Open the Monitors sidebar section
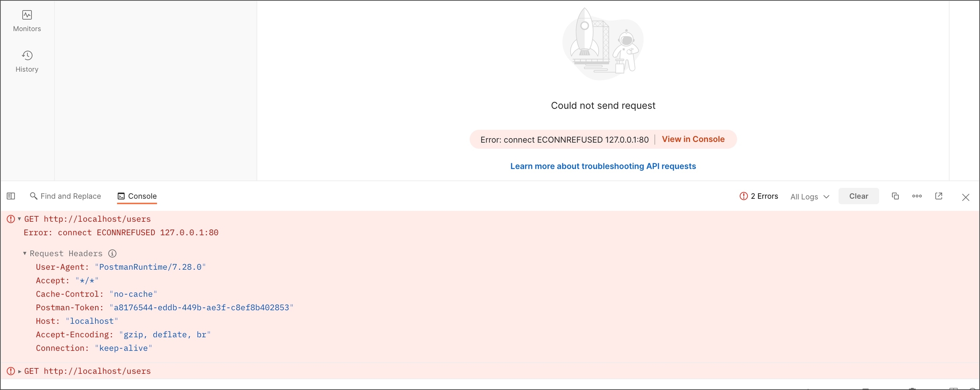 [x=27, y=21]
